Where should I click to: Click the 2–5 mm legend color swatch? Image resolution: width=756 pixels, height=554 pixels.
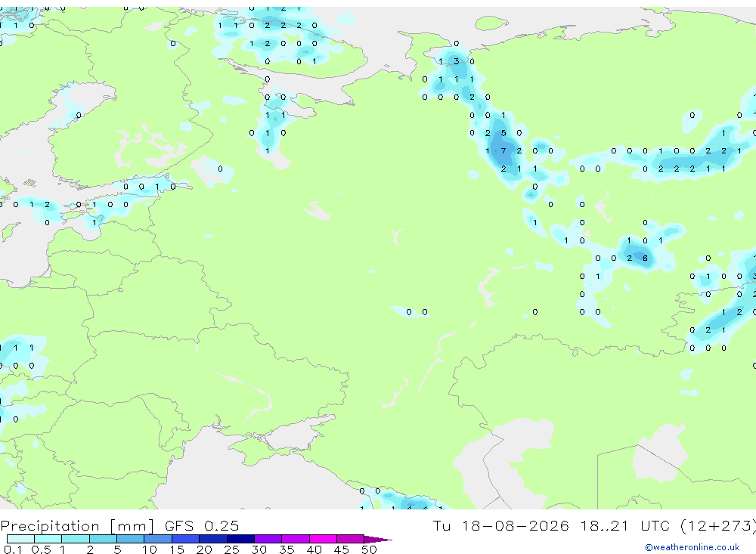pyautogui.click(x=103, y=539)
